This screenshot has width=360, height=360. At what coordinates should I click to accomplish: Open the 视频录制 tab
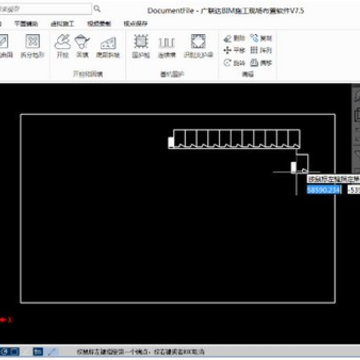[99, 24]
